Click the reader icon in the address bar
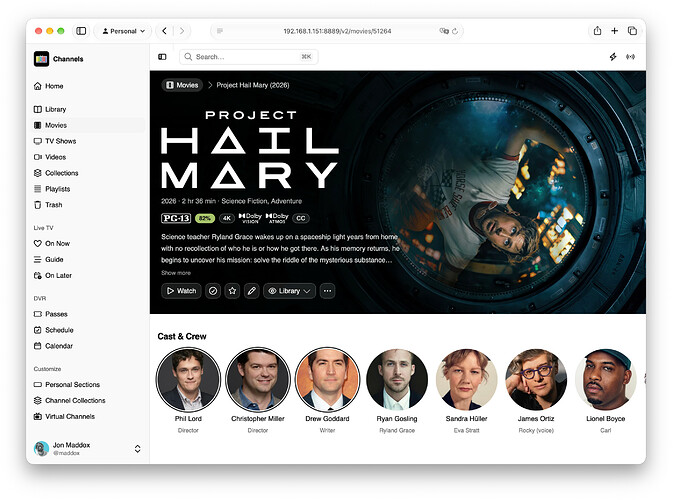673x500 pixels. click(x=220, y=31)
